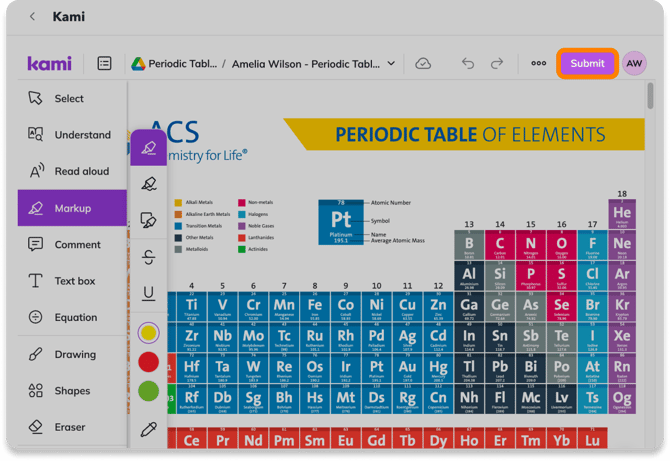
Task: Click the Au element cell
Action: pos(407,368)
